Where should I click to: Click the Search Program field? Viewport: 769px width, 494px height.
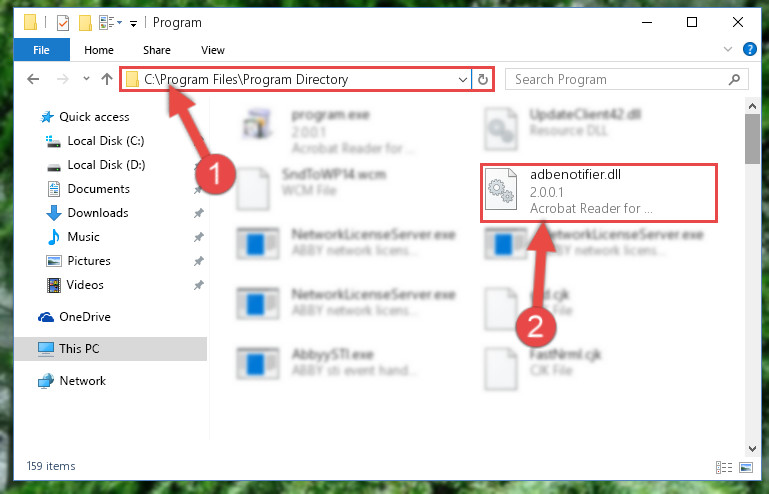click(x=626, y=79)
